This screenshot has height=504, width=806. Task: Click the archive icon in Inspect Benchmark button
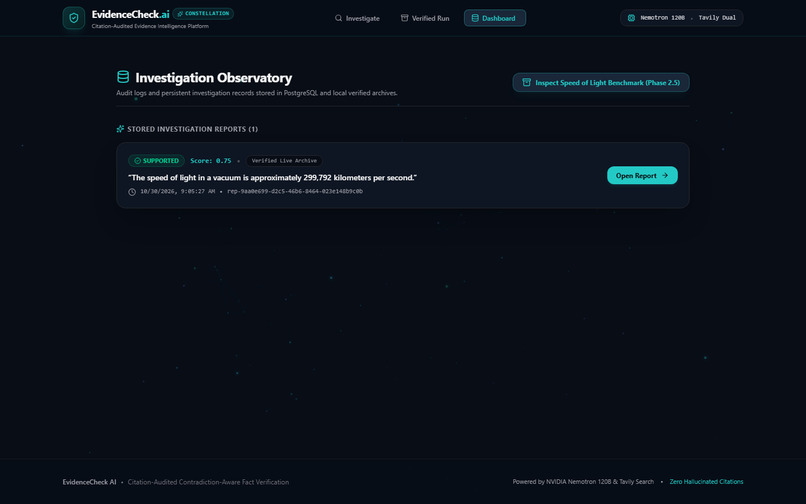pos(526,82)
